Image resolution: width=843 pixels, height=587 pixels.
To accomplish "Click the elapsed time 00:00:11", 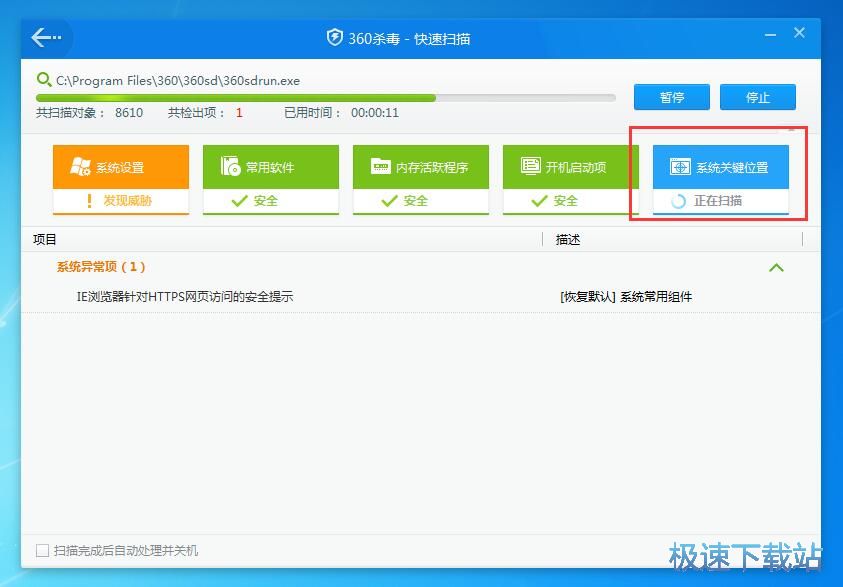I will pyautogui.click(x=375, y=113).
